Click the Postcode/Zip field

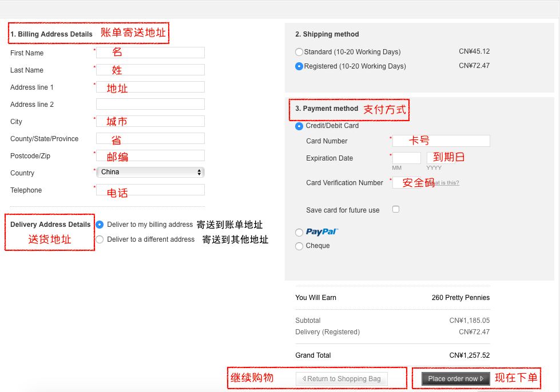point(150,155)
